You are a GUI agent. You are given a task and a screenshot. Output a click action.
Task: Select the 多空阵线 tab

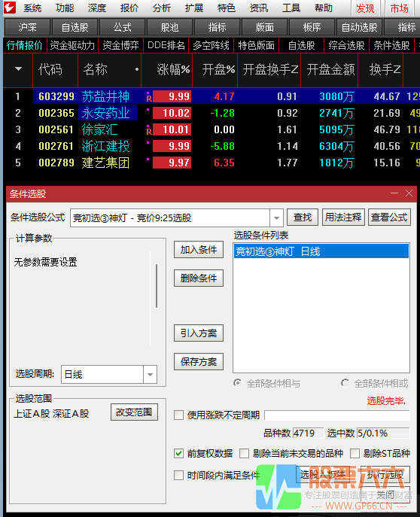pos(211,45)
